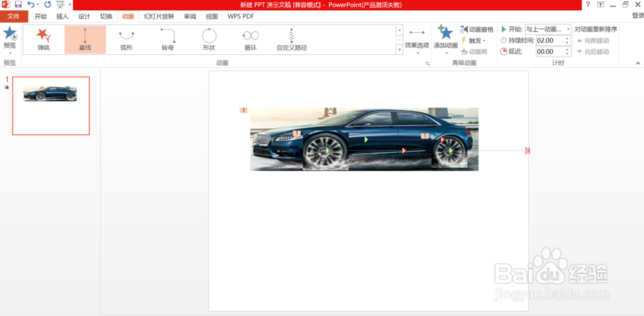
Task: Select the Line (直线) motion path
Action: [x=85, y=40]
